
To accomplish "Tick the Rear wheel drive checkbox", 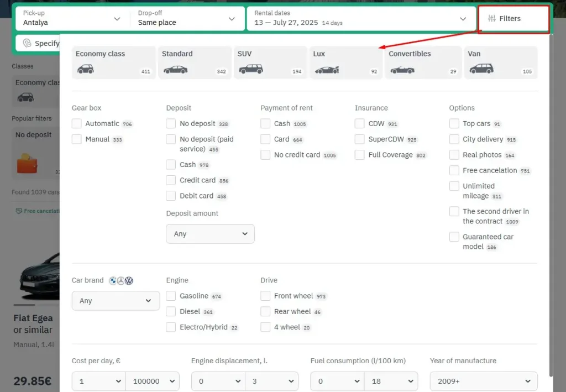I will [x=265, y=311].
